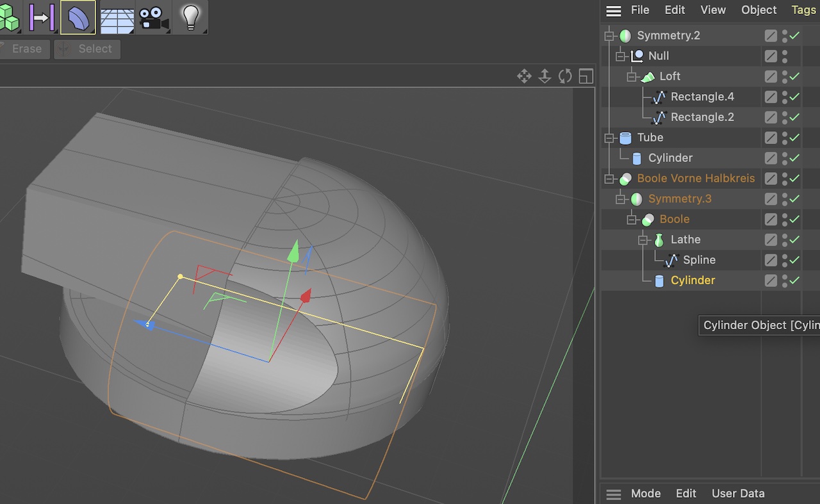
Task: Open the File menu in Object Manager
Action: [640, 10]
